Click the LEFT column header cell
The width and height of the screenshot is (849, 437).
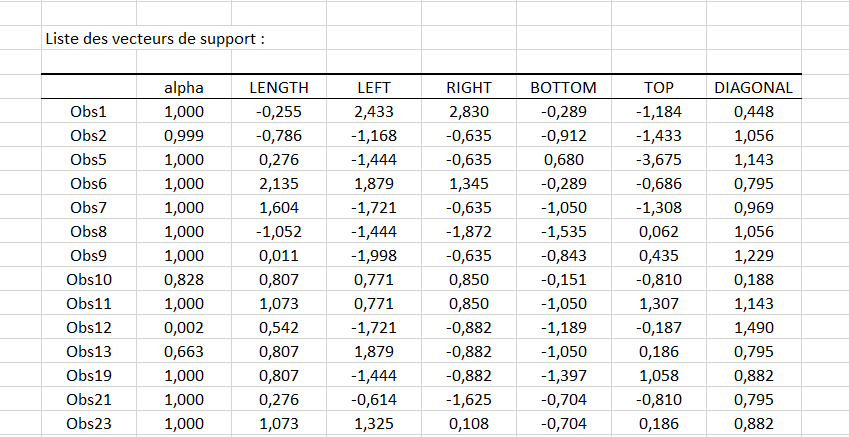(374, 88)
